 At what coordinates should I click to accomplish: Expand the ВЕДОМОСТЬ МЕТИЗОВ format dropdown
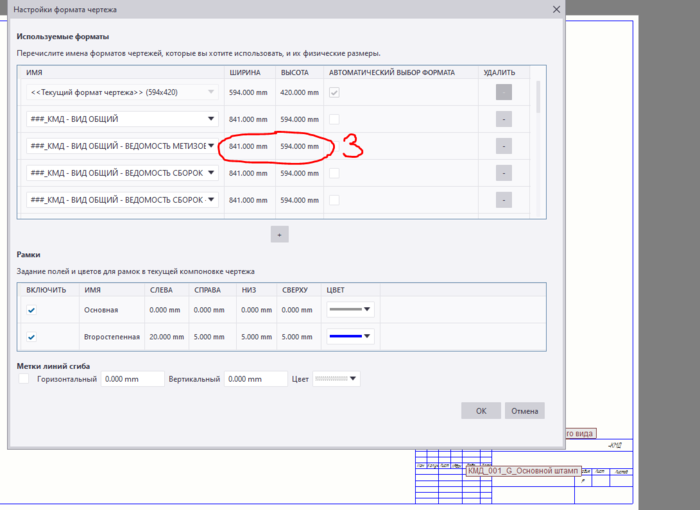[x=211, y=146]
